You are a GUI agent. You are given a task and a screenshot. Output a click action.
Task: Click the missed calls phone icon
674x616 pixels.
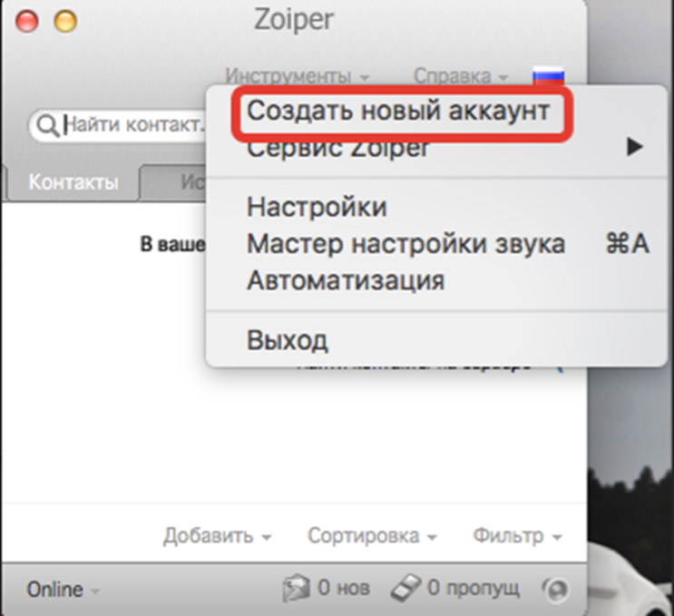point(405,588)
